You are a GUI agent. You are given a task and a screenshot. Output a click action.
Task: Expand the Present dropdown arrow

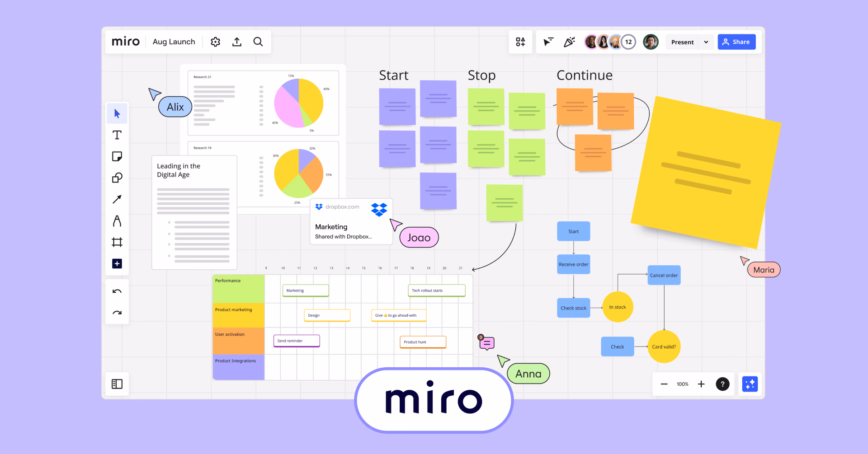click(706, 42)
